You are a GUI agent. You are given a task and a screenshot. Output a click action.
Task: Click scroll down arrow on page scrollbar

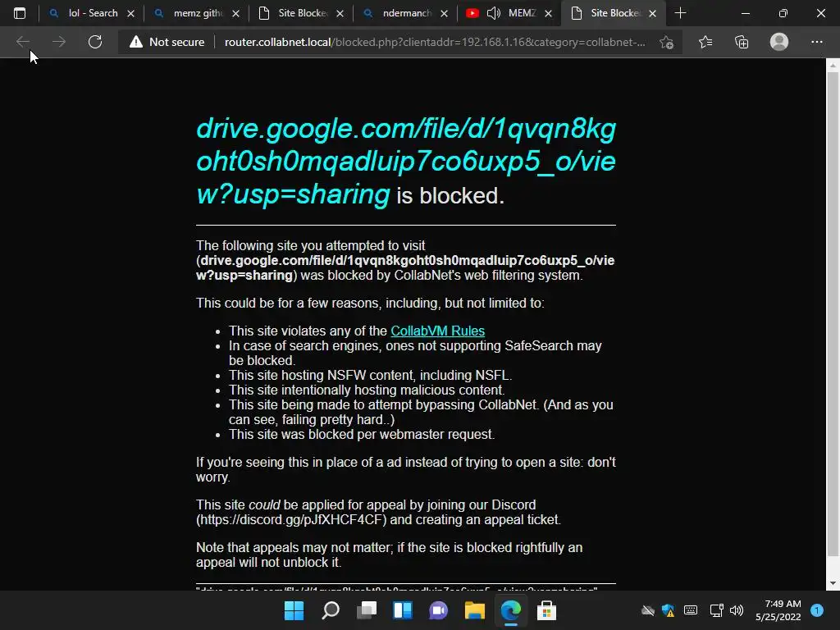833,583
